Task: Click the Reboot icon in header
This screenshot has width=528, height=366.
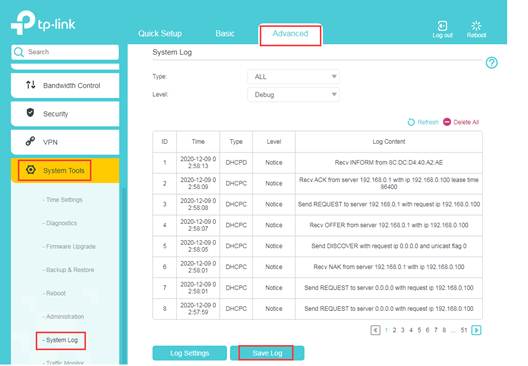Action: point(476,26)
